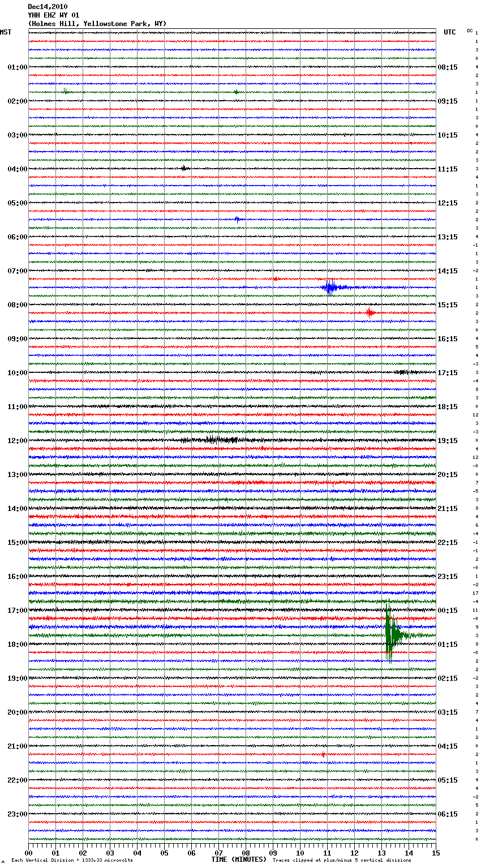Click the MST column heading
This screenshot has height=868, width=481.
point(6,32)
